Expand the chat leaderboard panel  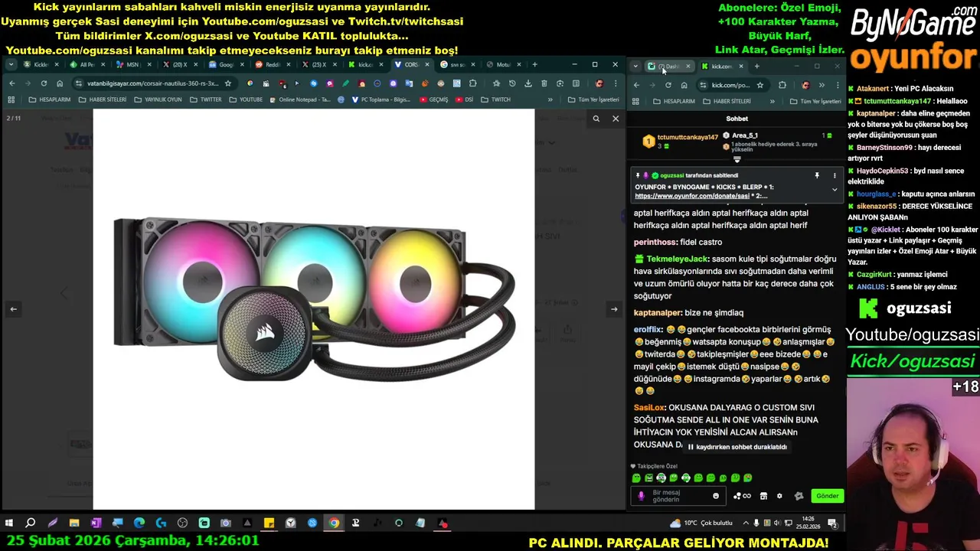tap(737, 160)
